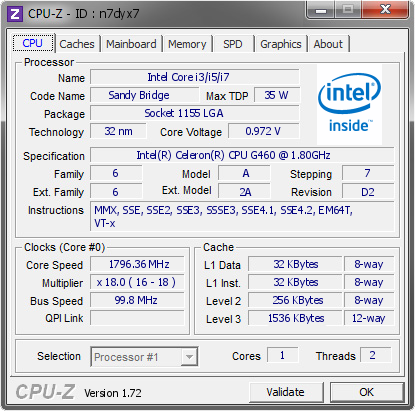Open the Graphics tab
This screenshot has height=411, width=415.
(x=281, y=44)
